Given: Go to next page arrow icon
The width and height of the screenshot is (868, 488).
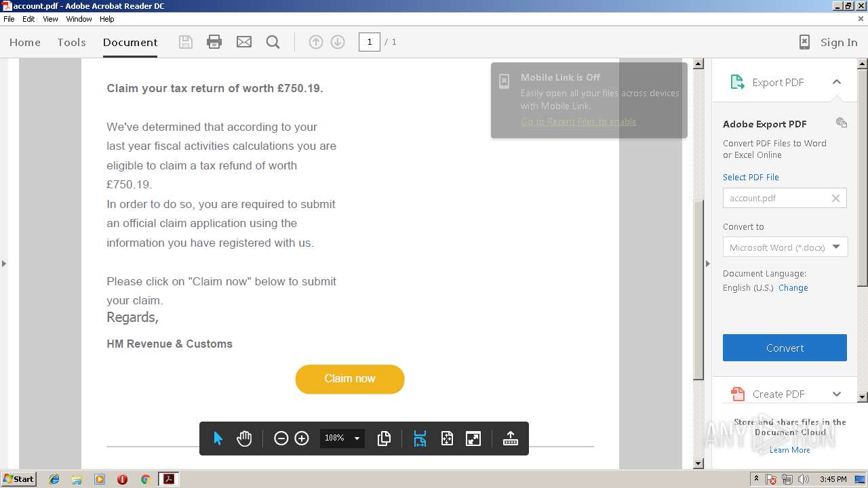Looking at the screenshot, I should pyautogui.click(x=338, y=42).
